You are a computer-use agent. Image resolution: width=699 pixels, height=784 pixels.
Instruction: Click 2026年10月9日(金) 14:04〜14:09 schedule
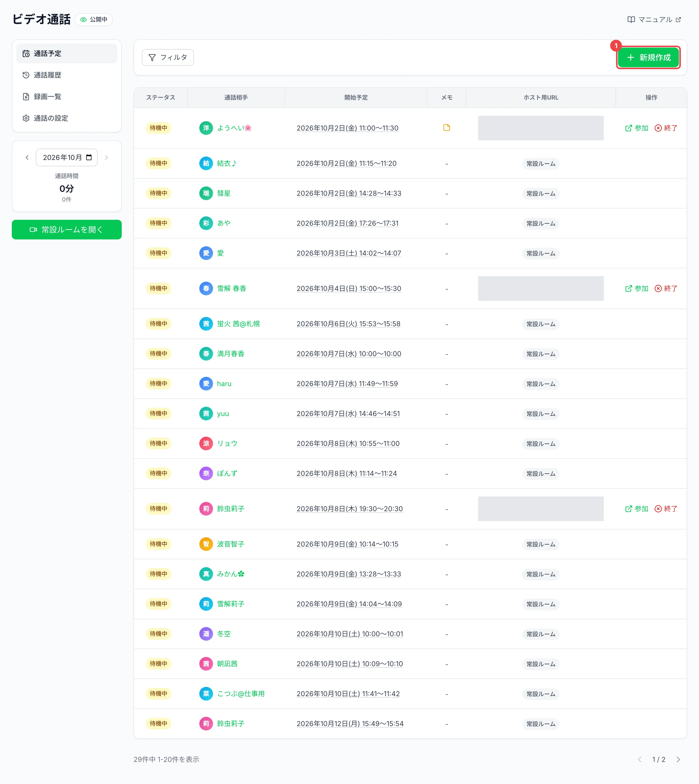[x=349, y=604]
